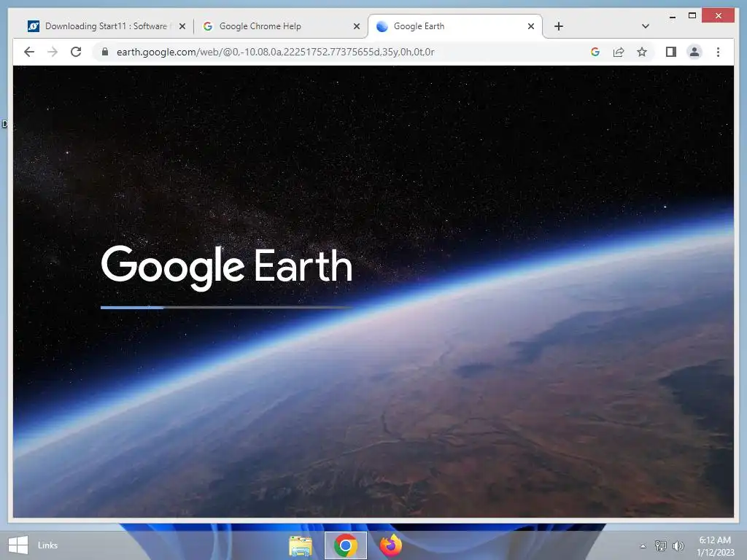Bookmark this tab with the star icon
The image size is (747, 560).
click(642, 52)
